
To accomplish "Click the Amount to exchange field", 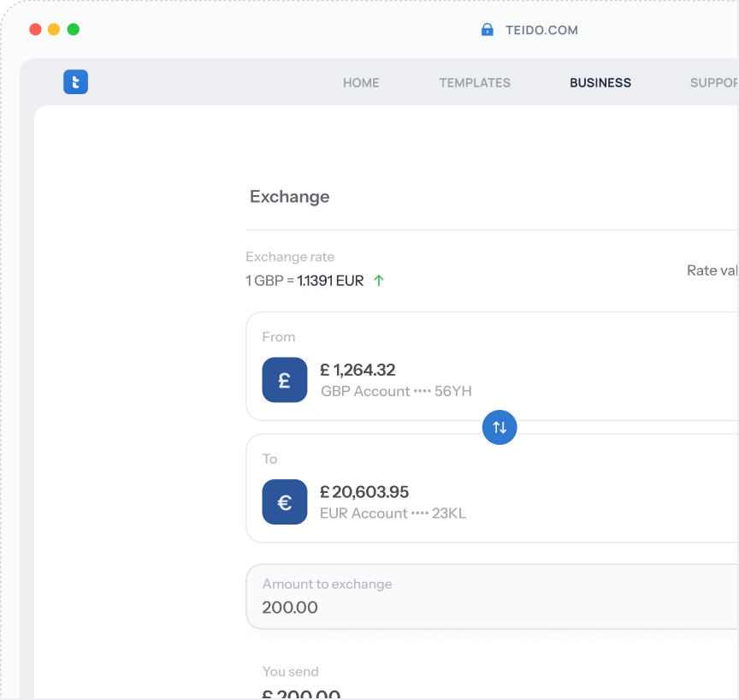I will tap(492, 596).
